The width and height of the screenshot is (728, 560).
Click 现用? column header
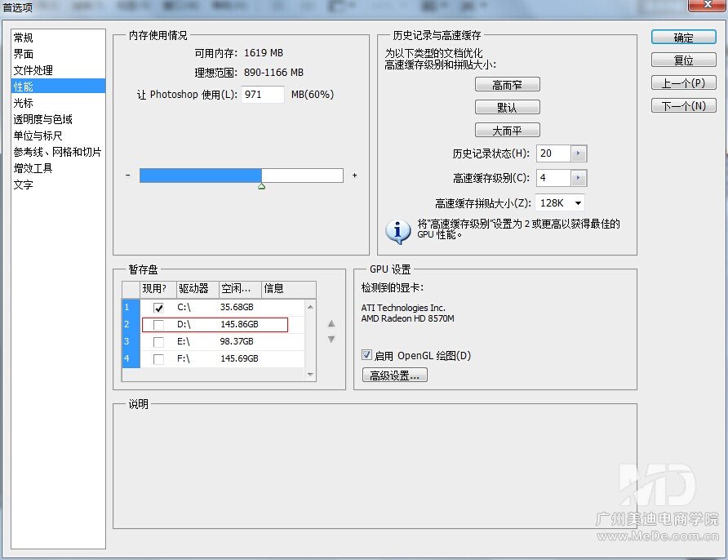[158, 289]
